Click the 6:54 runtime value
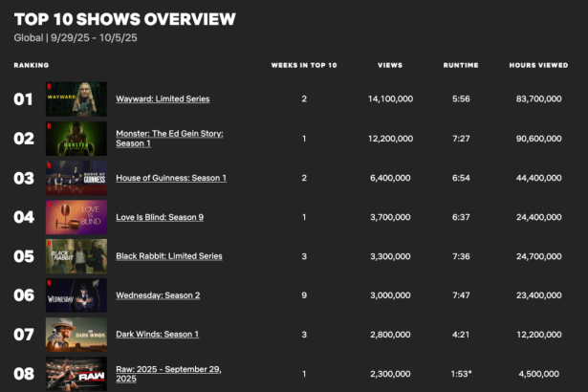The width and height of the screenshot is (588, 392). point(461,178)
